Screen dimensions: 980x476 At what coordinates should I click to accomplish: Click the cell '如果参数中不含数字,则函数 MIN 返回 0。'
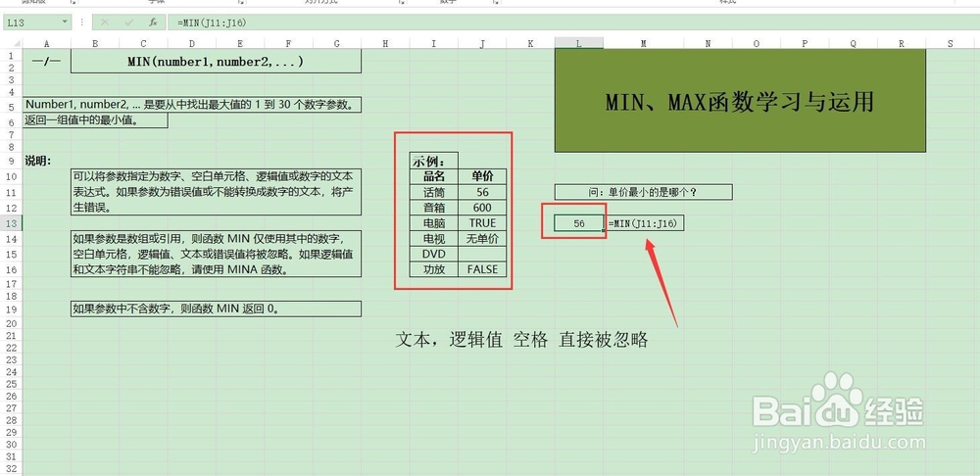pyautogui.click(x=217, y=309)
